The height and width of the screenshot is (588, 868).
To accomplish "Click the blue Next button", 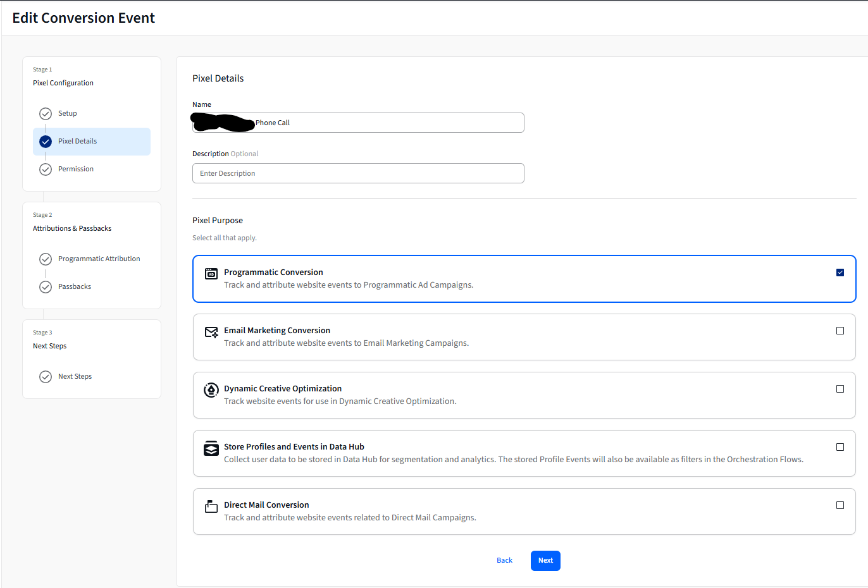I will [545, 561].
